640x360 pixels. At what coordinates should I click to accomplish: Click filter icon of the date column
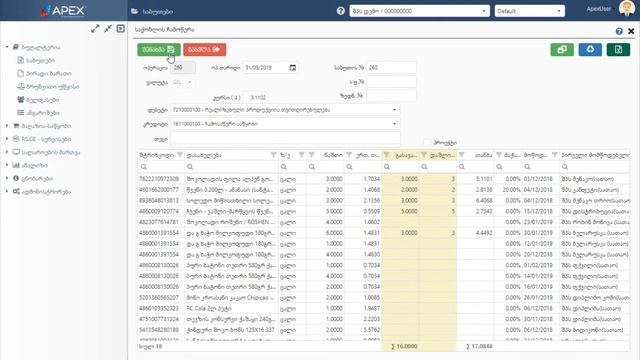pos(554,155)
